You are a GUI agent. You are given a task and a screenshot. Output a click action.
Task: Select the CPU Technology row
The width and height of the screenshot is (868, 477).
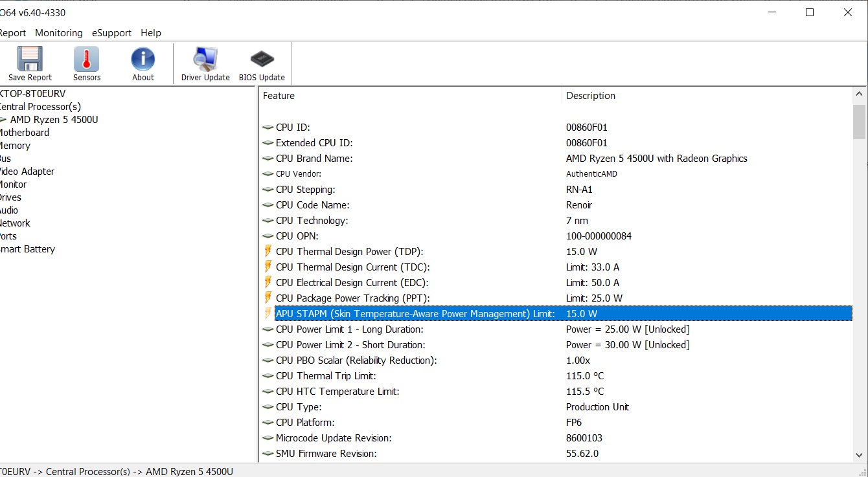556,221
